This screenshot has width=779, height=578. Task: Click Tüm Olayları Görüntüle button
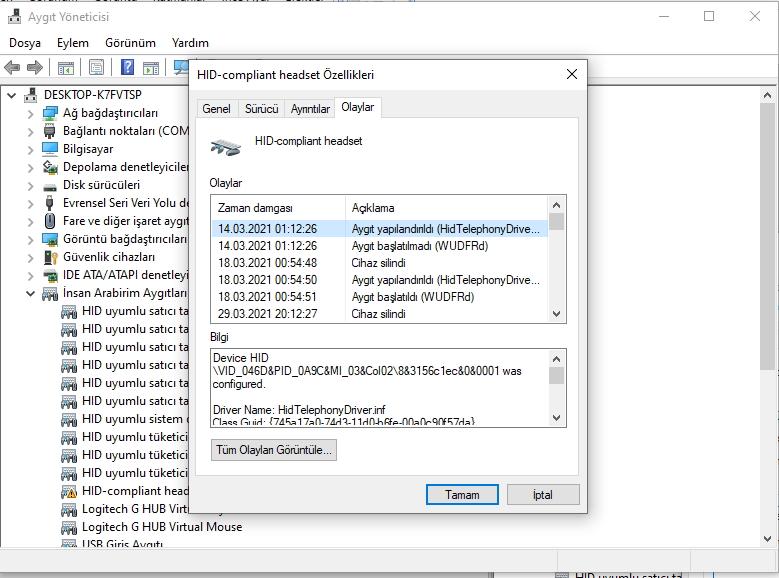click(274, 451)
